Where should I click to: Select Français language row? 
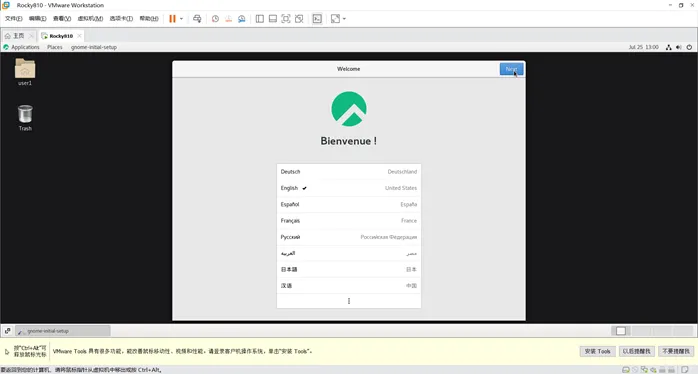pos(349,220)
